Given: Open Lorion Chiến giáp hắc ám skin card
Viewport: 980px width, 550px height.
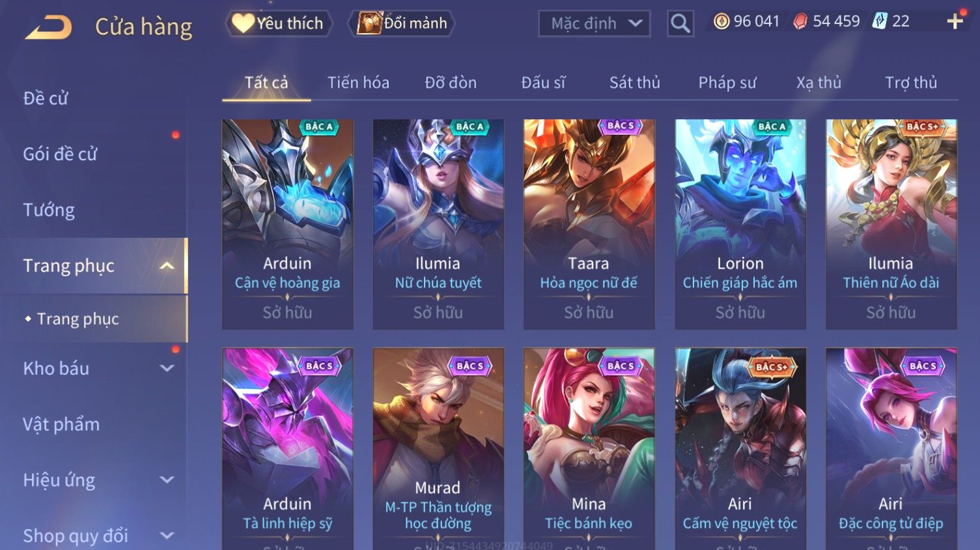Looking at the screenshot, I should pyautogui.click(x=740, y=224).
